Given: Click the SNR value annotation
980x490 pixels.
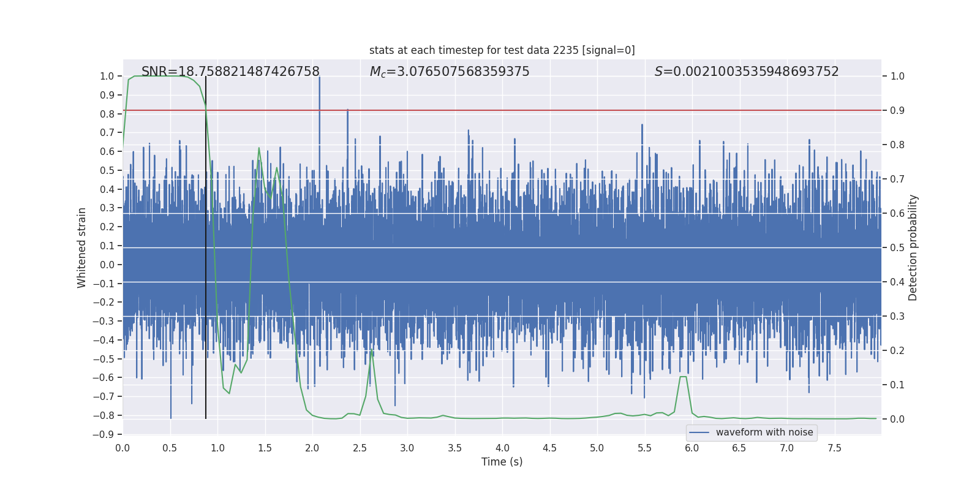Looking at the screenshot, I should point(230,72).
